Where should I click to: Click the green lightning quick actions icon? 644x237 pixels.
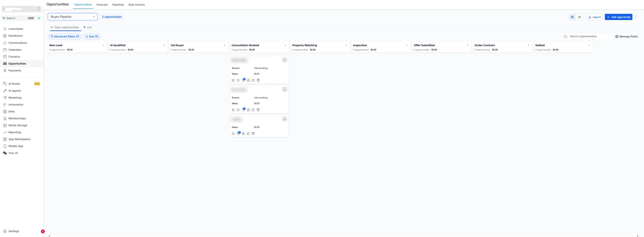39,18
